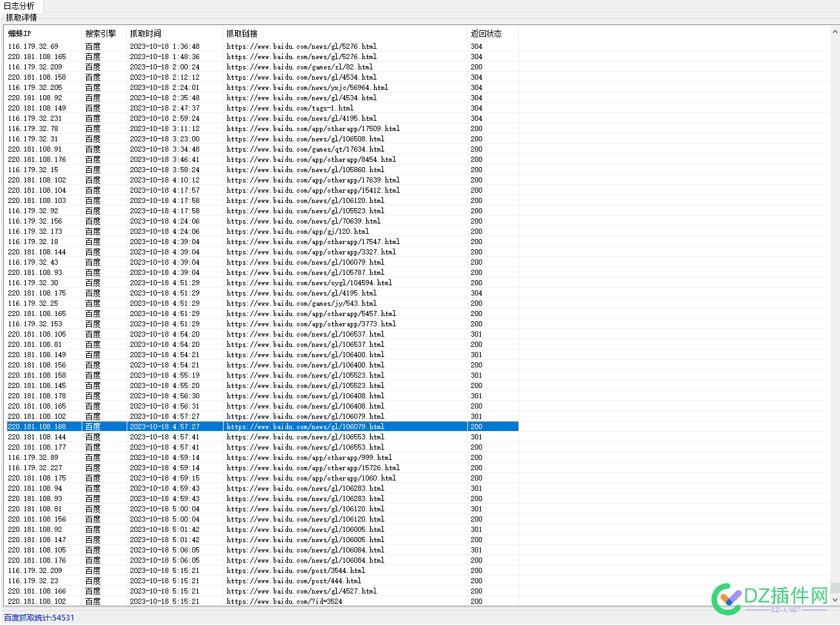Click the scrollbar up arrow

point(835,30)
